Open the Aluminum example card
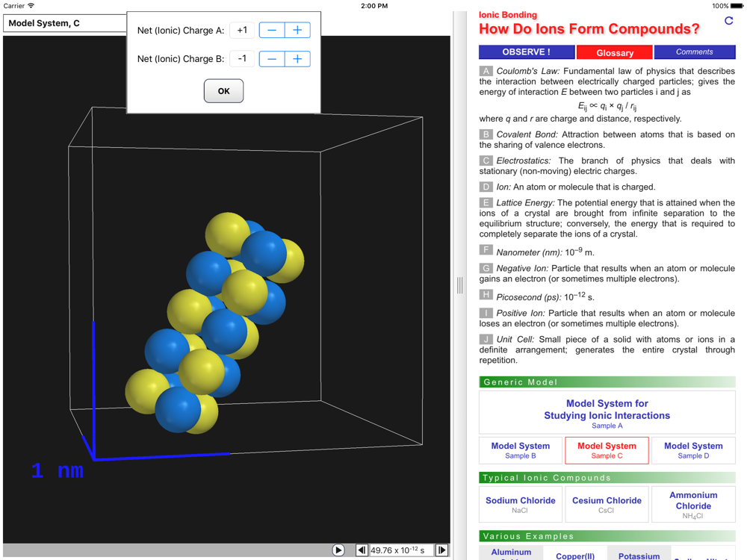Viewport: 747px width, 560px height. coord(511,553)
